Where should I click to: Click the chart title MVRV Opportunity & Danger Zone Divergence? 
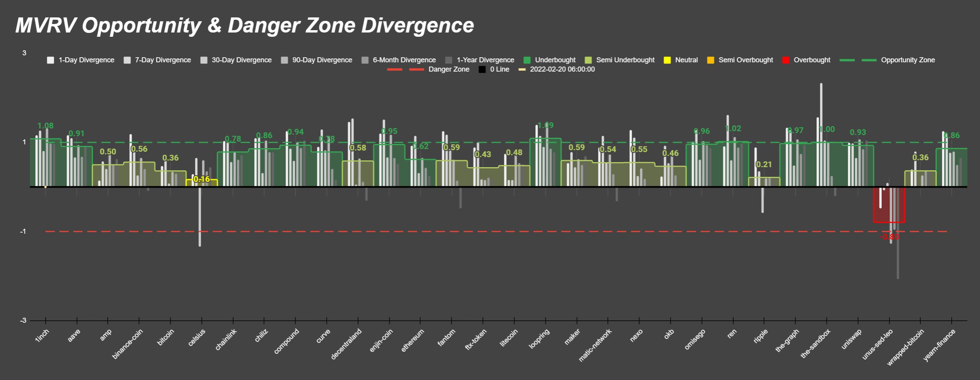[x=245, y=26]
